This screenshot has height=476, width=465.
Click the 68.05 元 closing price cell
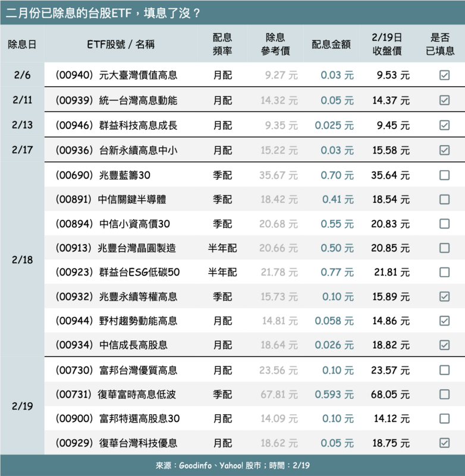[391, 394]
